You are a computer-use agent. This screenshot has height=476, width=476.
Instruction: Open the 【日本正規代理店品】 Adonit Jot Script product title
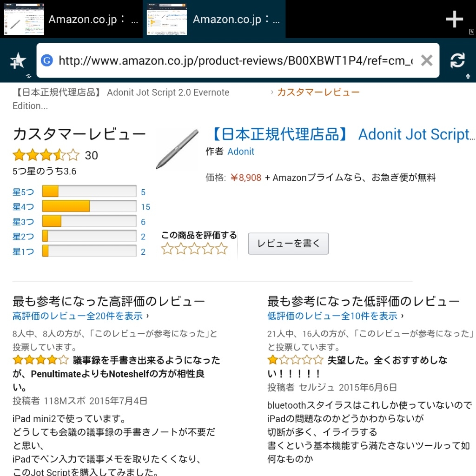(x=343, y=134)
